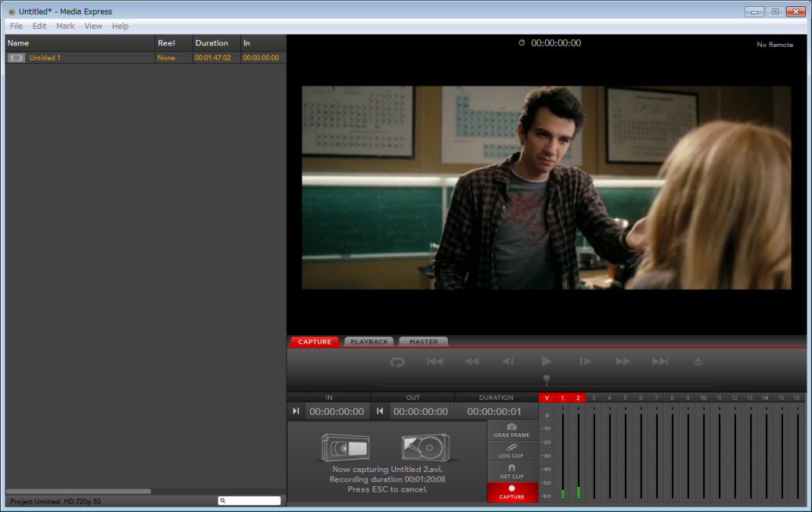Click the eject icon

[698, 362]
